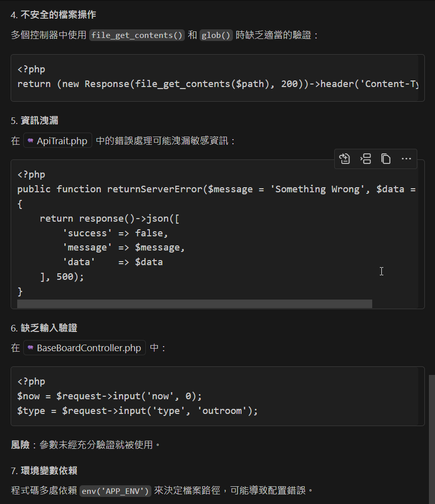Image resolution: width=435 pixels, height=504 pixels.
Task: Apply code block changes in editor
Action: click(x=344, y=159)
